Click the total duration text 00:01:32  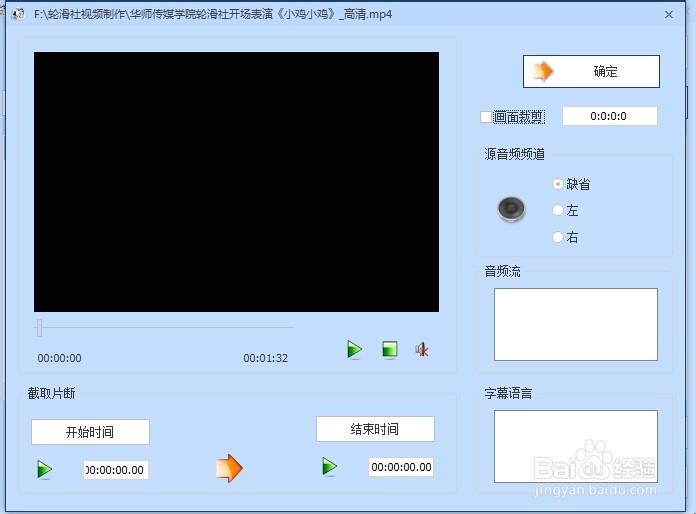pos(265,358)
